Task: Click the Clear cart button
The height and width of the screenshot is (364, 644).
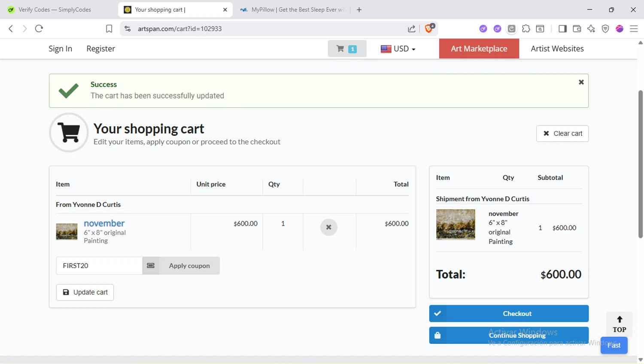Action: click(x=562, y=134)
